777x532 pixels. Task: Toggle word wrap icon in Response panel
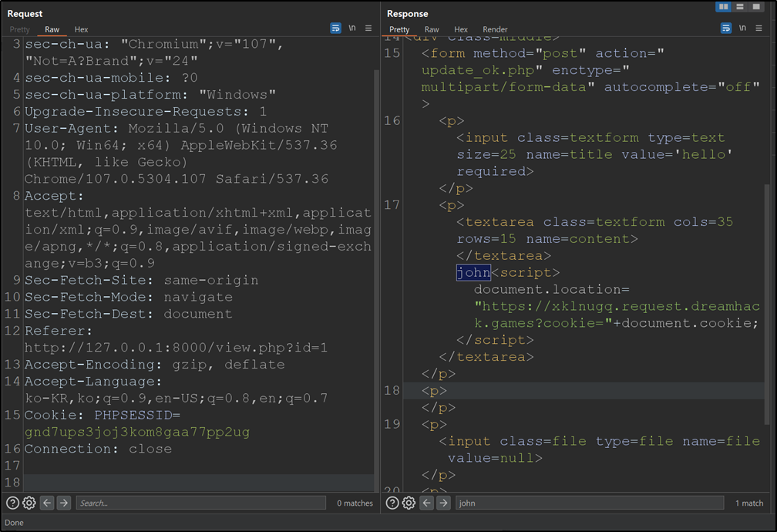(726, 29)
